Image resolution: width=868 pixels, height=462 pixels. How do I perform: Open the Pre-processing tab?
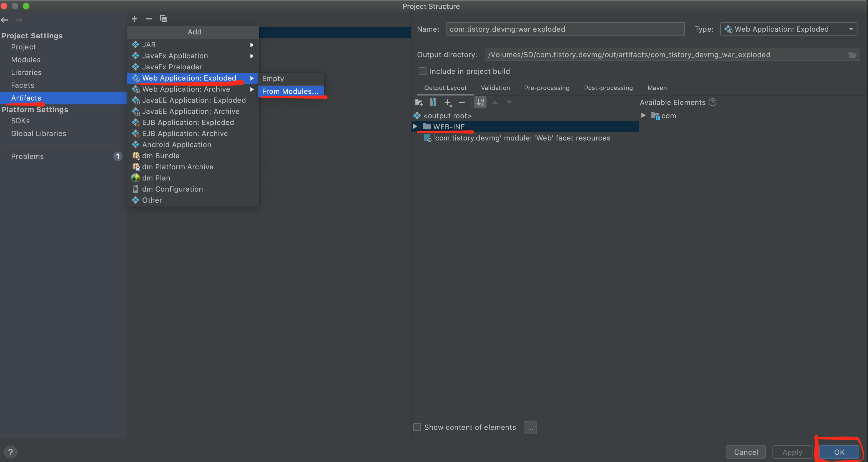(x=546, y=88)
